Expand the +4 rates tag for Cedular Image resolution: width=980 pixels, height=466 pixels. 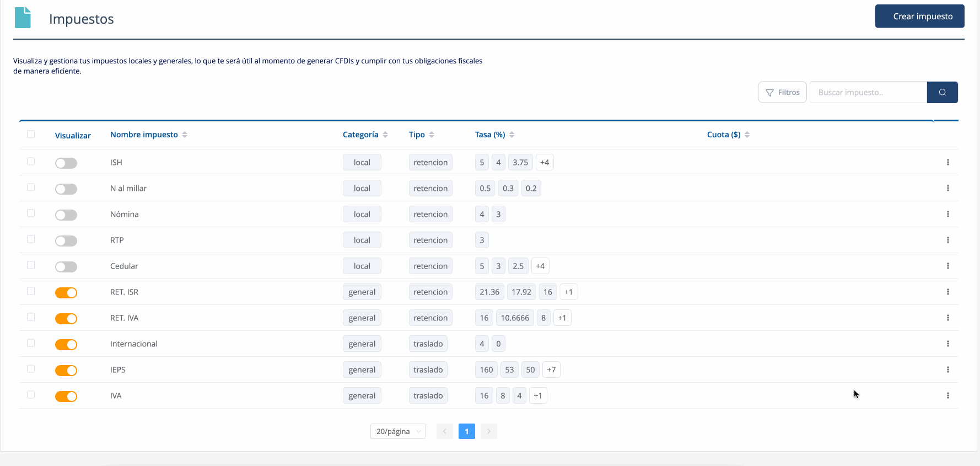(x=540, y=266)
